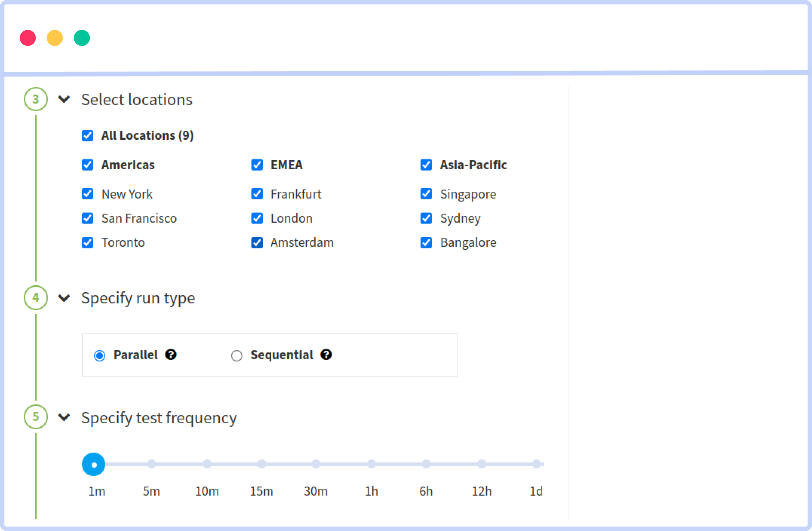Viewport: 812px width, 531px height.
Task: Click the step 3 circle marker
Action: [36, 99]
